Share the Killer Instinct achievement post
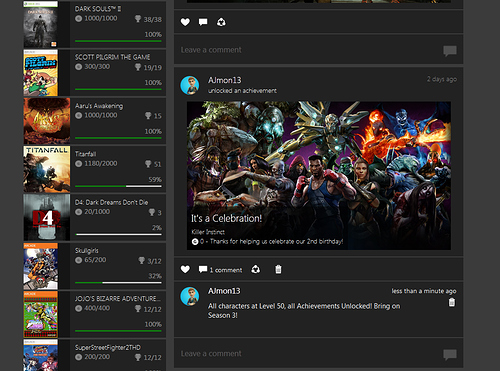 click(256, 269)
